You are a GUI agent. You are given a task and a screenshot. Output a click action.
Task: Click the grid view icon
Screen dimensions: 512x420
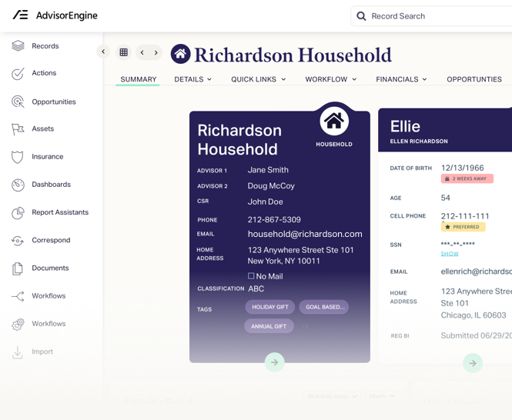[x=124, y=52]
